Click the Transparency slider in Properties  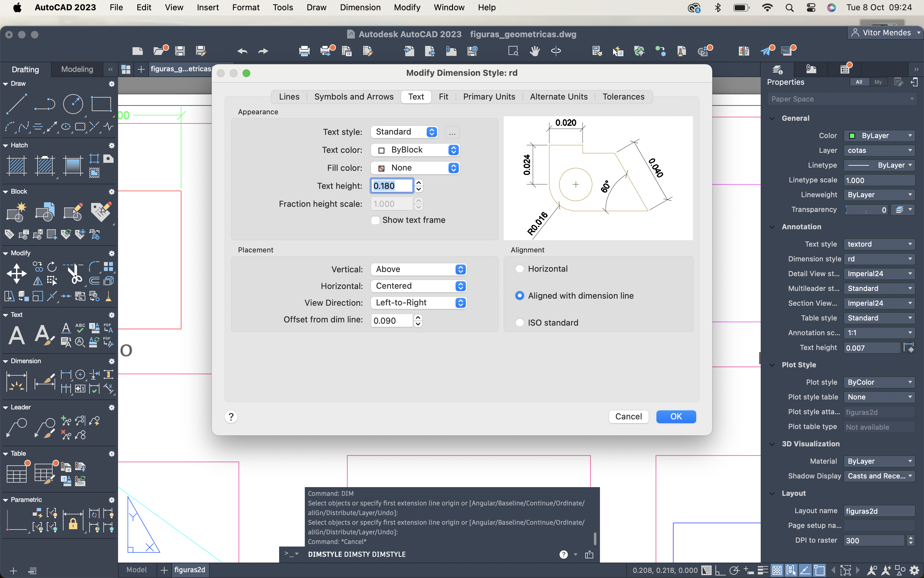(x=866, y=210)
